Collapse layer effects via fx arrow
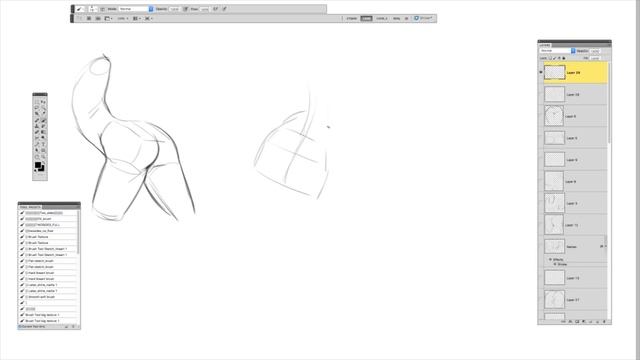The height and width of the screenshot is (360, 640). click(x=606, y=247)
